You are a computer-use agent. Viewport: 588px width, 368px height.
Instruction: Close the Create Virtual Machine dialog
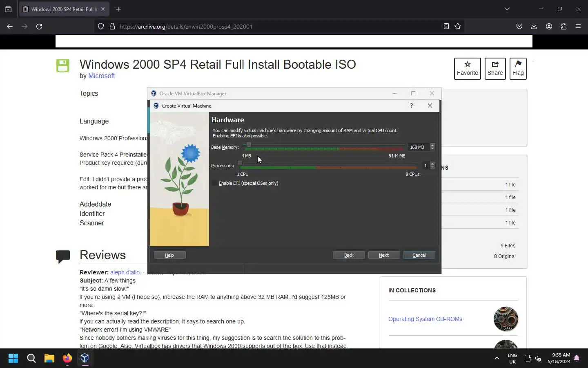coord(430,105)
